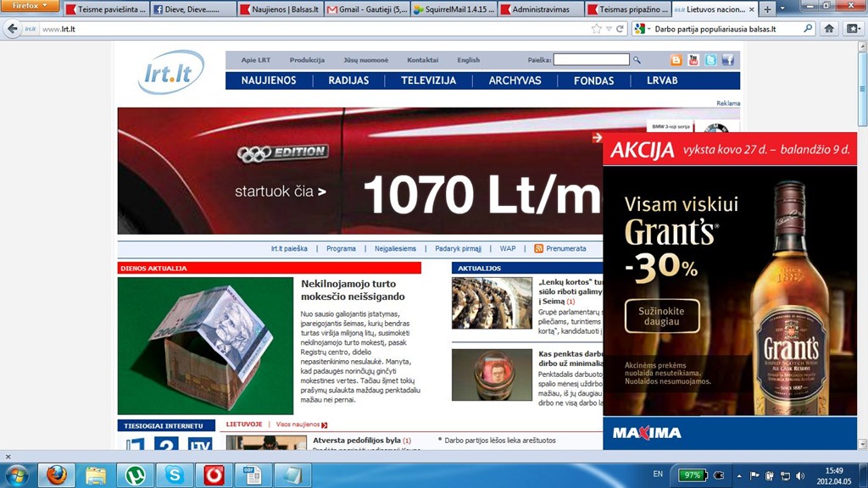This screenshot has height=488, width=868.
Task: Click the Programa link
Action: [341, 248]
